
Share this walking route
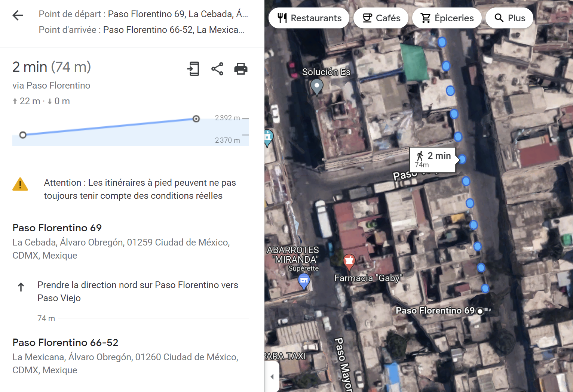point(217,69)
